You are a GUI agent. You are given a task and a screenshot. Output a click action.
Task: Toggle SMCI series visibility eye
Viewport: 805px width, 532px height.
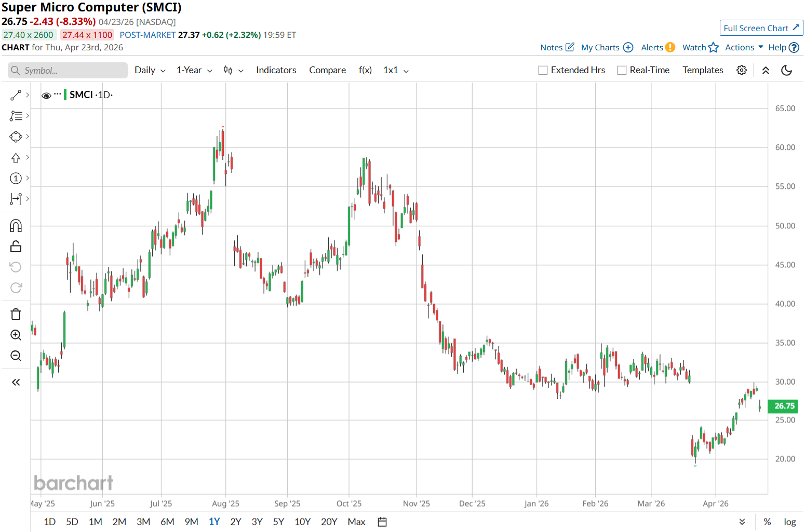(46, 96)
